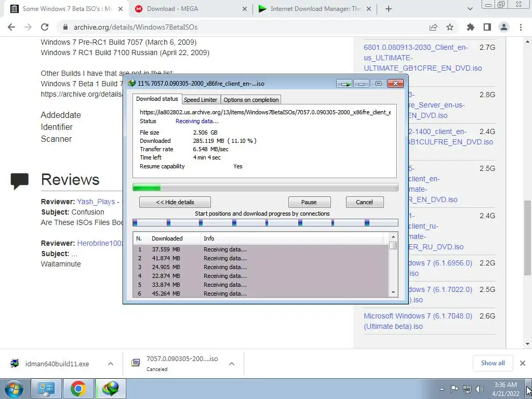Image resolution: width=532 pixels, height=399 pixels.
Task: Click the Hide details button
Action: coord(175,202)
